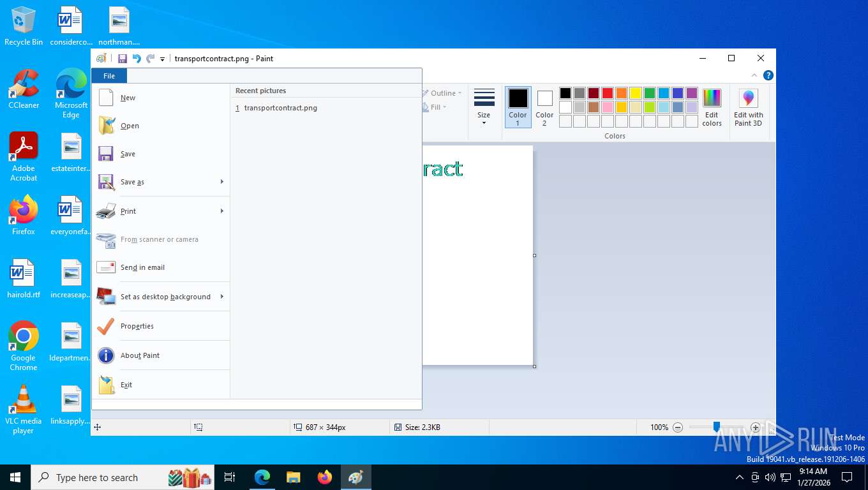Pick the lime green color swatch

click(x=650, y=107)
